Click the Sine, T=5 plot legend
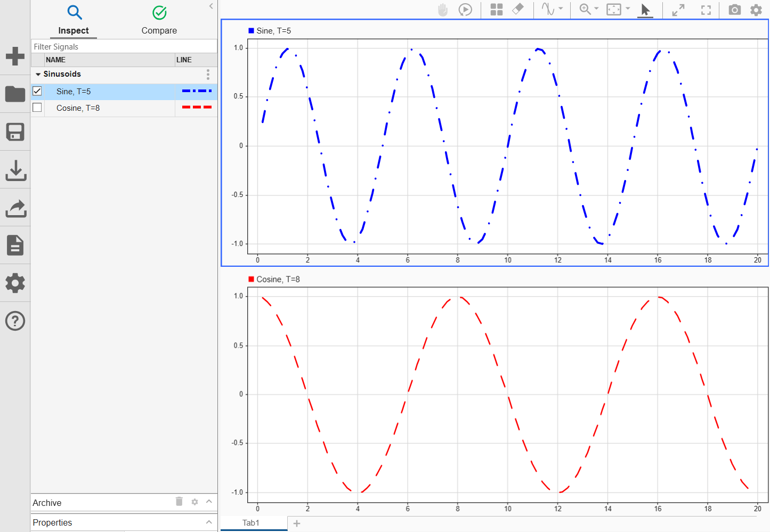Screen dimensions: 770x532 (x=270, y=31)
